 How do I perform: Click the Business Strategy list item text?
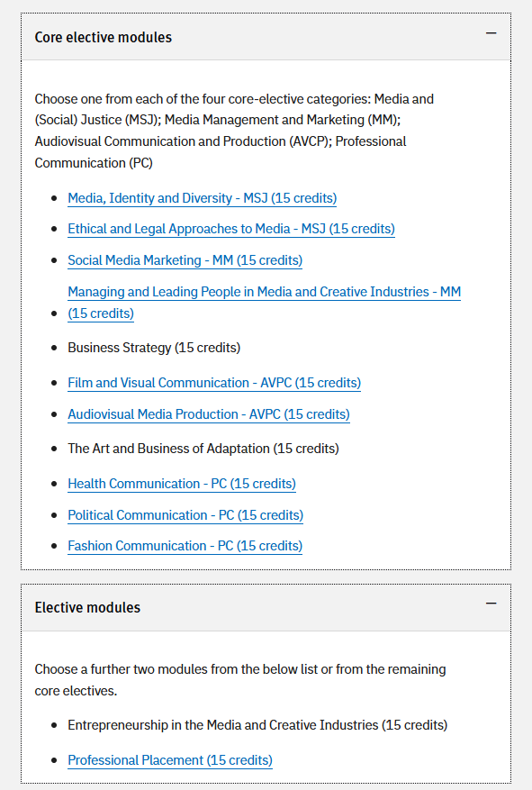tap(154, 348)
